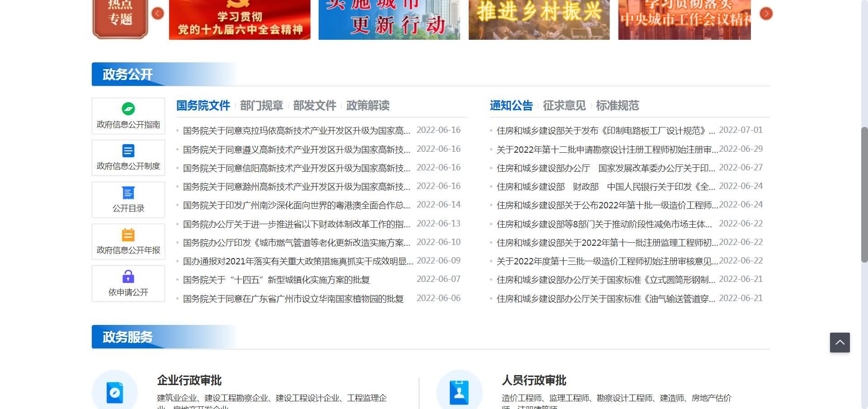The width and height of the screenshot is (868, 409).
Task: Click the back-to-top arrow button
Action: [x=840, y=343]
